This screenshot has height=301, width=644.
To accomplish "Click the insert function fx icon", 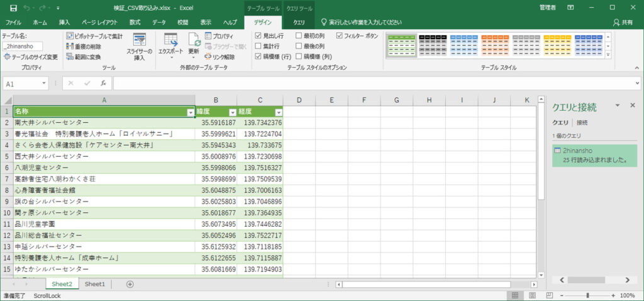I will [x=104, y=83].
